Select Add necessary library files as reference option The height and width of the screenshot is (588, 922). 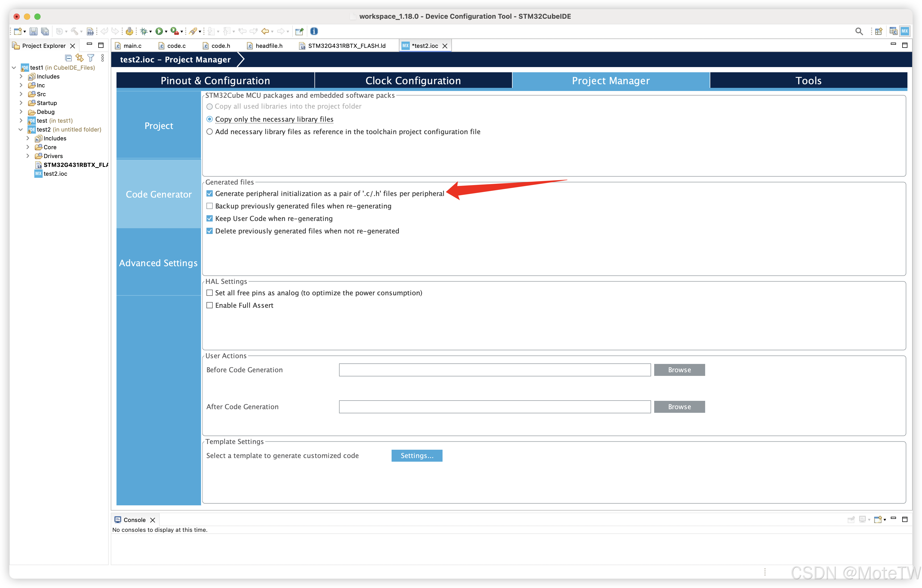click(x=210, y=132)
